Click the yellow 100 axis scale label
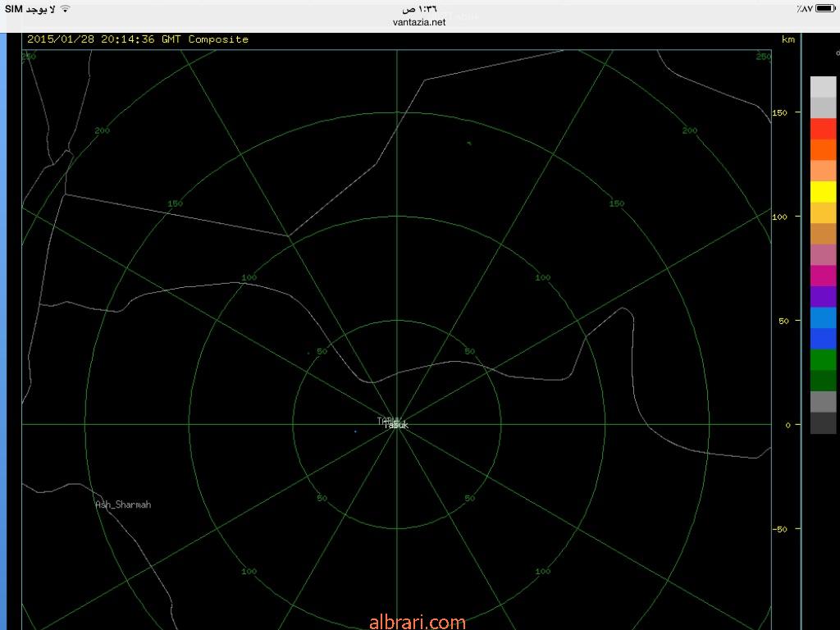This screenshot has height=630, width=840. 780,217
